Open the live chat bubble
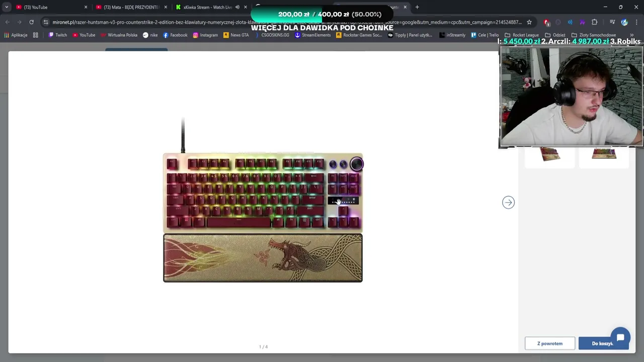Screen dimensions: 644x362 pyautogui.click(x=620, y=337)
